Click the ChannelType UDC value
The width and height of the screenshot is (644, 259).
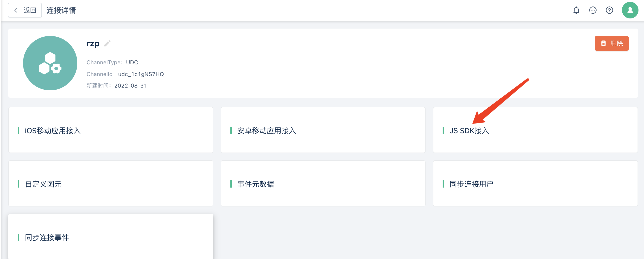coord(132,62)
